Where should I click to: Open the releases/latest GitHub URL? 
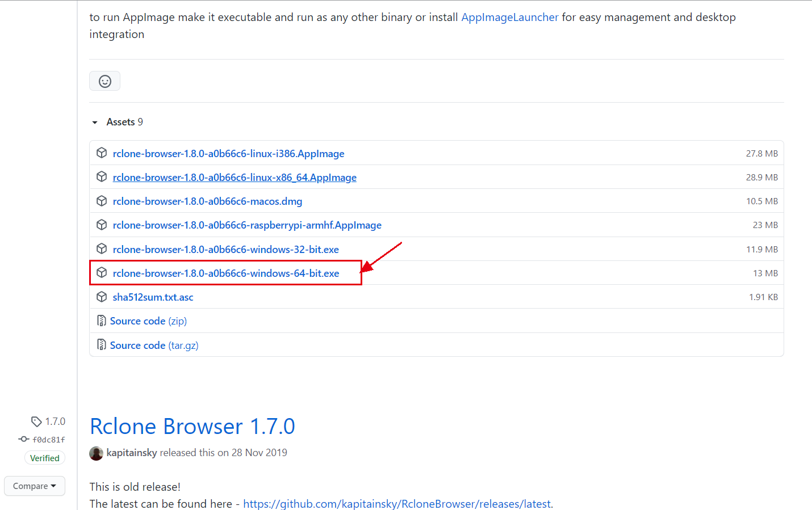pyautogui.click(x=397, y=504)
